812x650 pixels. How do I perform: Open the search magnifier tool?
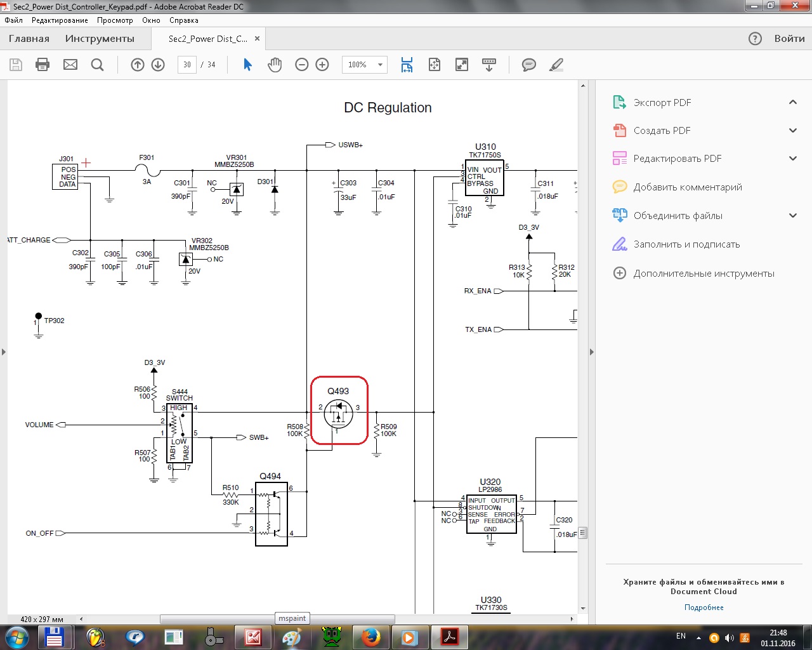coord(97,65)
